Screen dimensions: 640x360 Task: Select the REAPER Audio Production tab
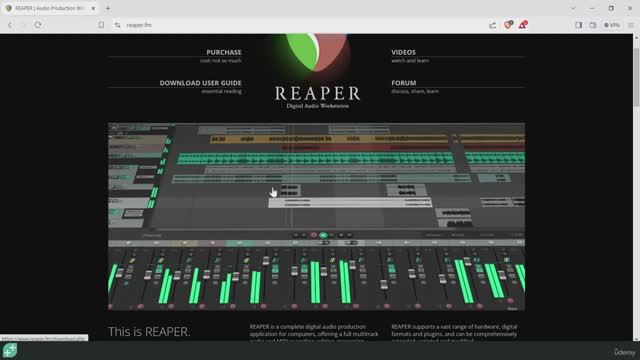(x=49, y=8)
